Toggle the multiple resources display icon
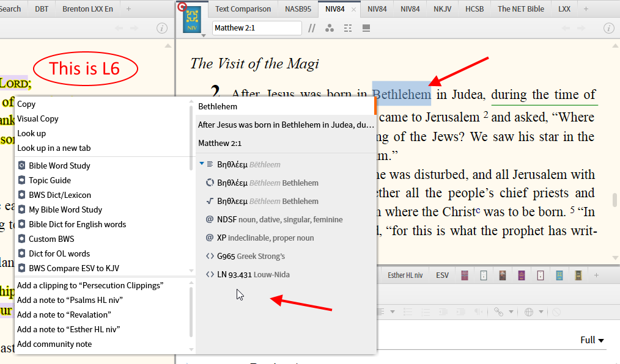Image resolution: width=620 pixels, height=364 pixels. (x=347, y=28)
